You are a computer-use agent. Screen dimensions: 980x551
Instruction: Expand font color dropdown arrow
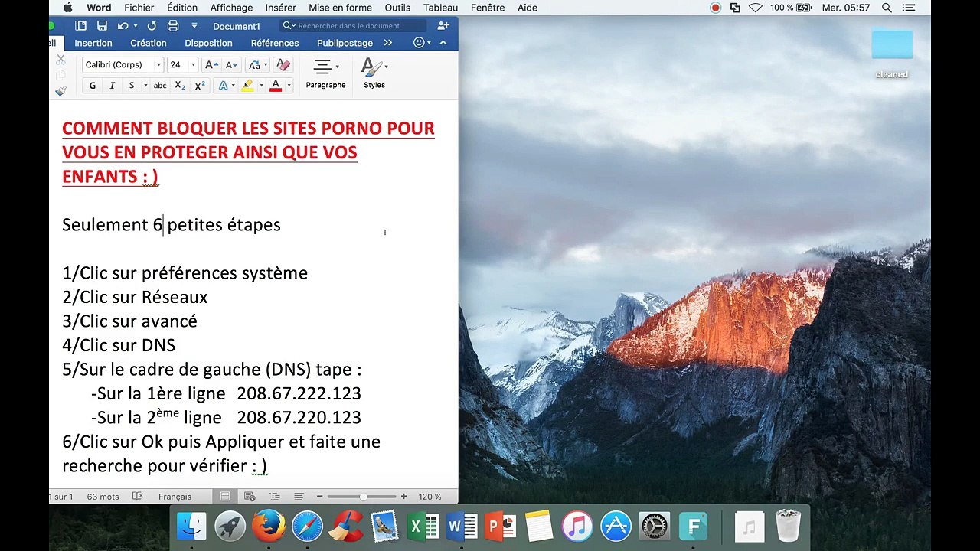click(289, 86)
